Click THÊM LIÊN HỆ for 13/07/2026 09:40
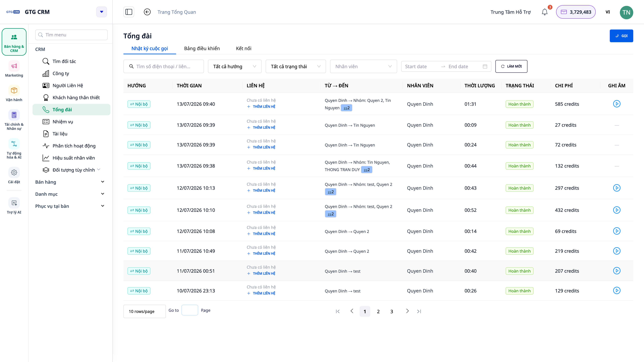 point(261,107)
